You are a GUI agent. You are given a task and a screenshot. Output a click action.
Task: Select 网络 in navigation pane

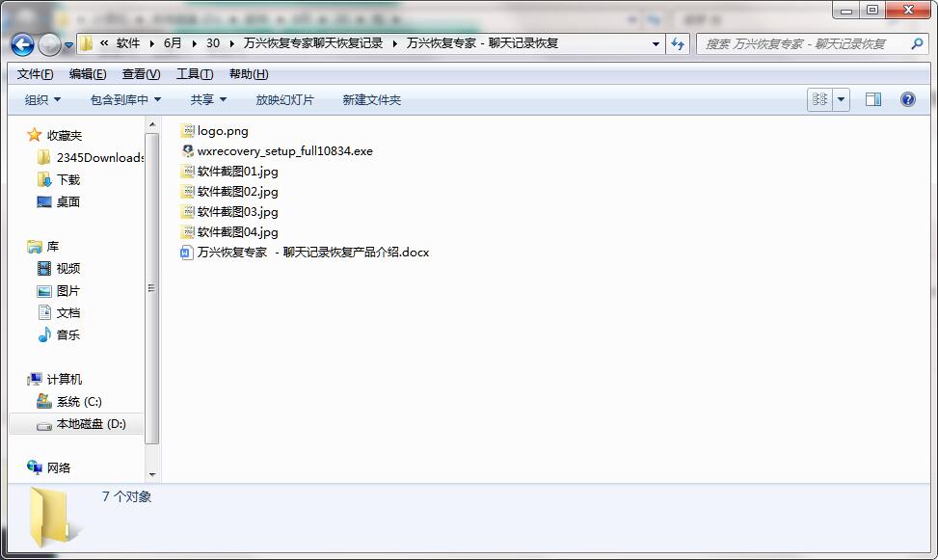coord(59,467)
